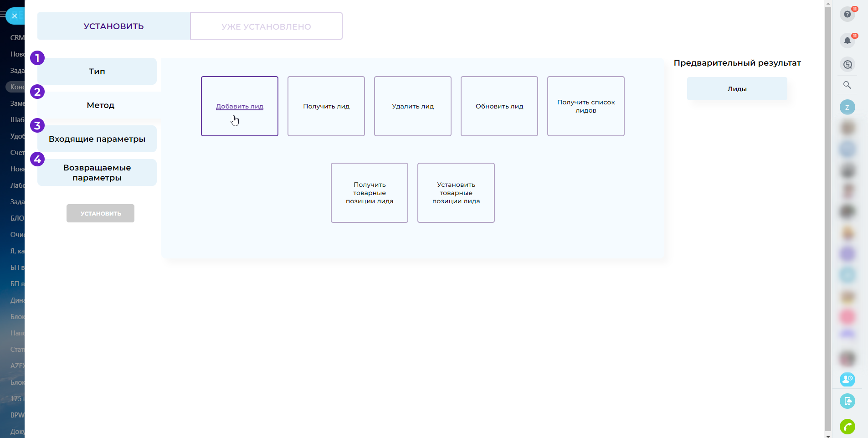Click the Лиды result chip
This screenshot has width=868, height=438.
[x=737, y=89]
